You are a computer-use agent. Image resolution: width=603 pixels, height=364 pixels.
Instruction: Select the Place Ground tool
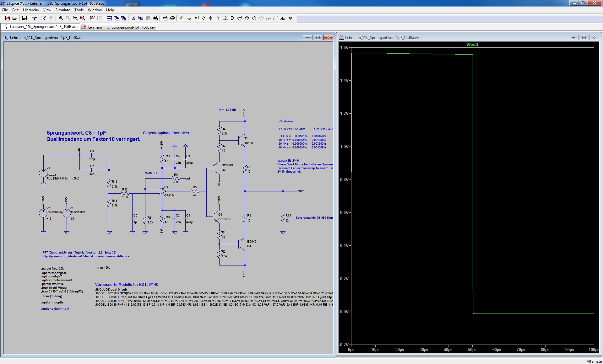point(189,18)
